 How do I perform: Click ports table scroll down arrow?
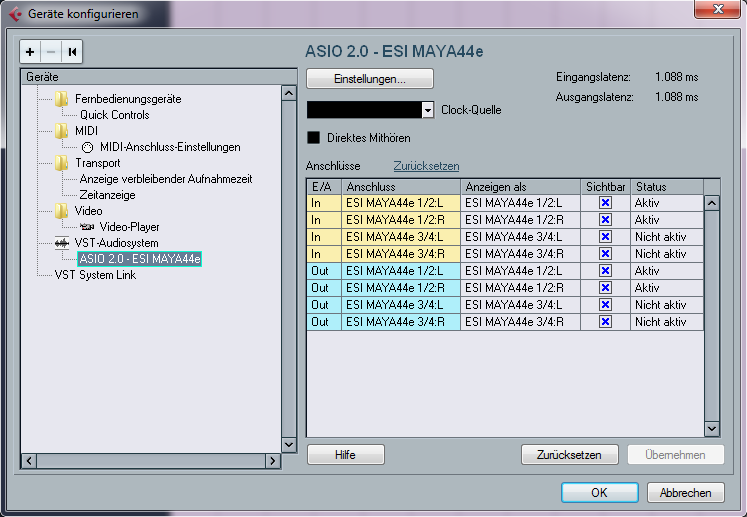712,428
